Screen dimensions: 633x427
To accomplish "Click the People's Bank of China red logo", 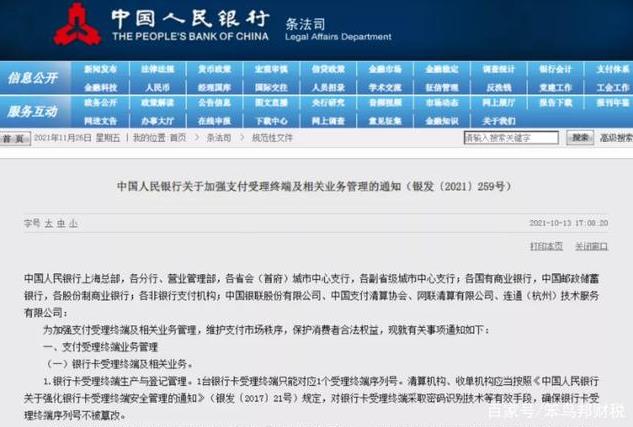I will (78, 25).
